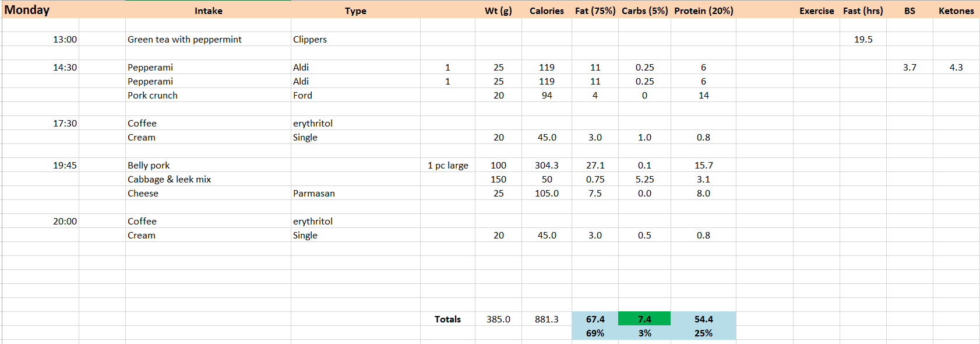
Task: Click Cheese calories value 105.0
Action: pyautogui.click(x=547, y=193)
